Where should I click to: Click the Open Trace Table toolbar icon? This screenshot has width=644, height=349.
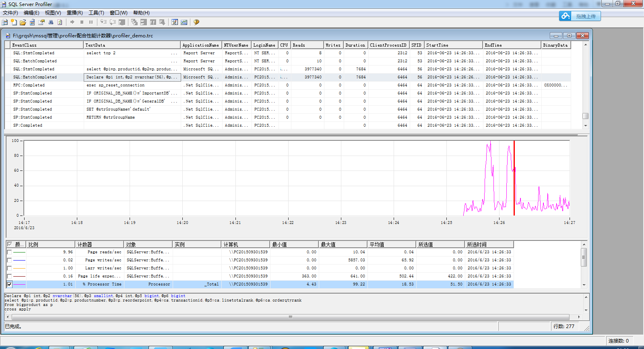tap(32, 22)
